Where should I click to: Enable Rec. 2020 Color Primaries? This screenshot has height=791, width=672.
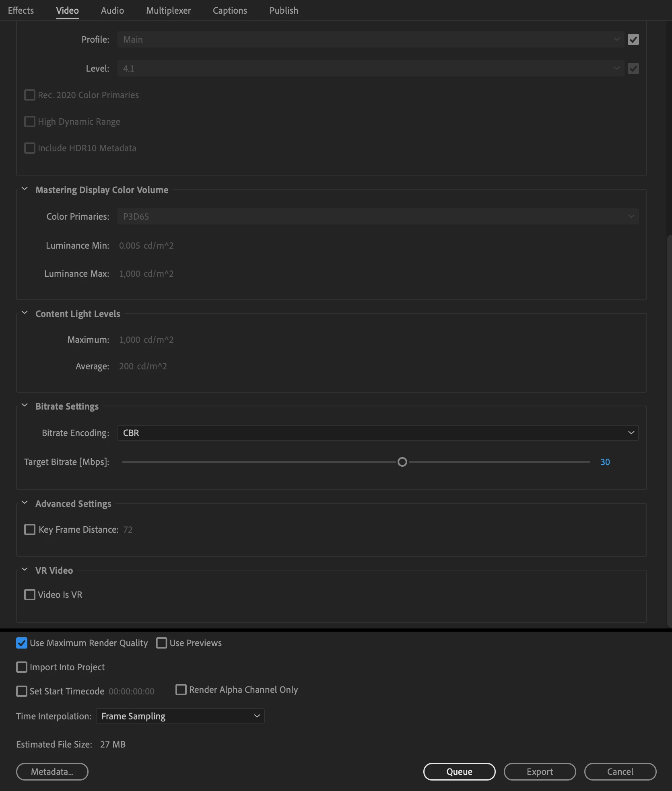pyautogui.click(x=30, y=95)
